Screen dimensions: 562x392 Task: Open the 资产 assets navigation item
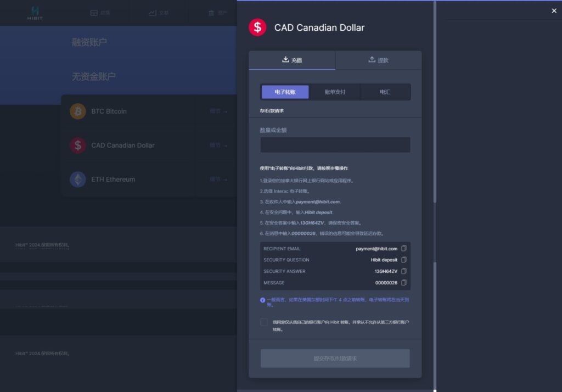pos(217,13)
